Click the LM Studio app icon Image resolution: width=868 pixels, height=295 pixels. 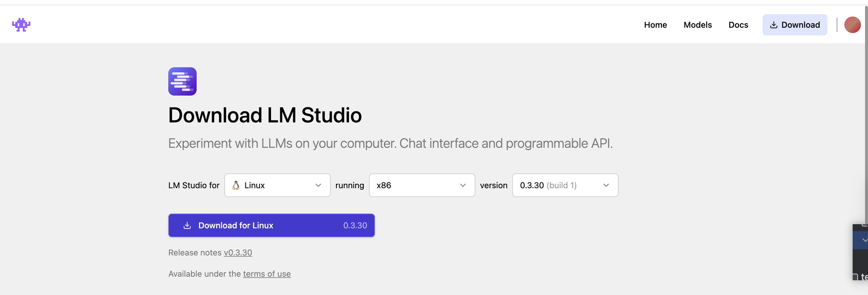pos(182,81)
